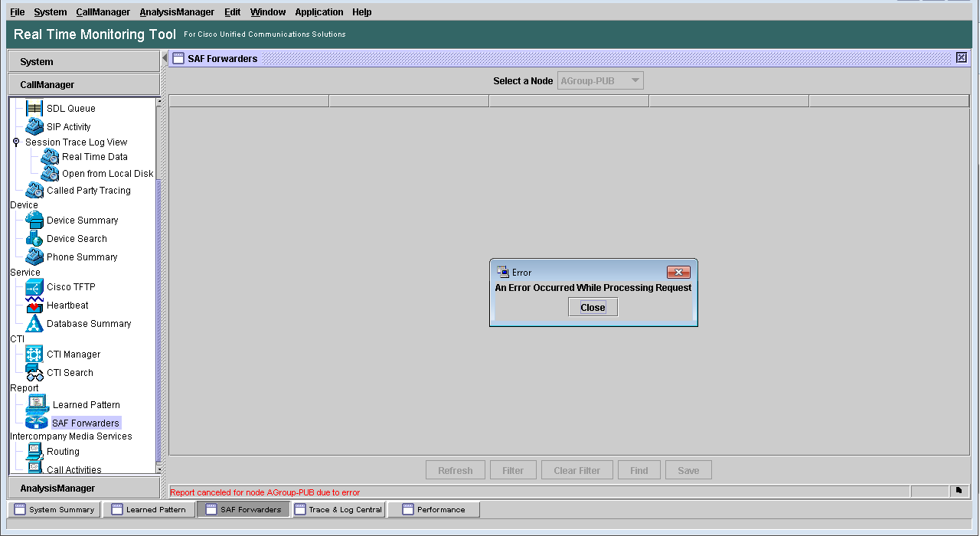980x536 pixels.
Task: Click the SDL Queue icon
Action: [34, 108]
